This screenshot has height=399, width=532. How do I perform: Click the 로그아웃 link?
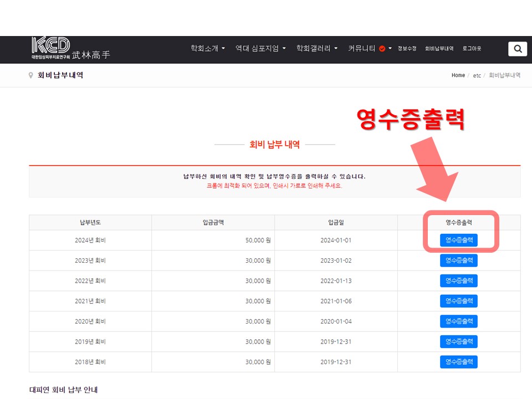pyautogui.click(x=472, y=49)
